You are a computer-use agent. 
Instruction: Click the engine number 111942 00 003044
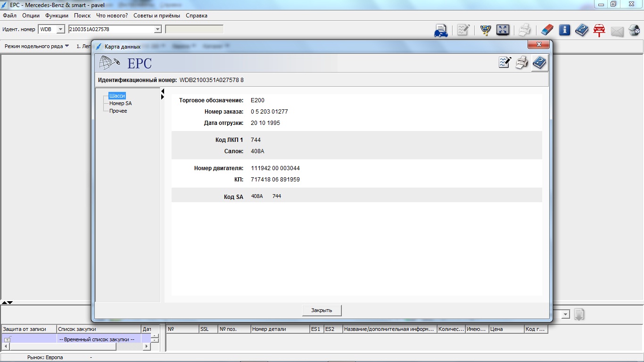click(x=275, y=168)
